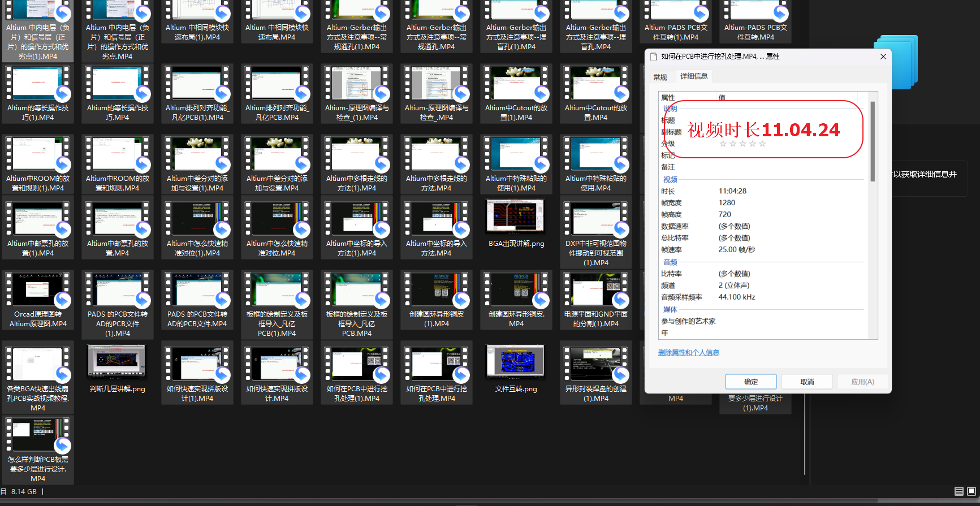The width and height of the screenshot is (980, 506).
Task: Select Altium中怎么快速精准对位.MP4 without (1) suffix
Action: pyautogui.click(x=277, y=229)
